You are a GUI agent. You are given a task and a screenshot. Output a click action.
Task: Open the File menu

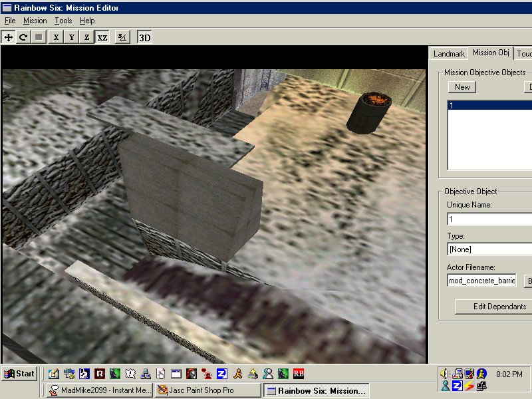[x=10, y=21]
